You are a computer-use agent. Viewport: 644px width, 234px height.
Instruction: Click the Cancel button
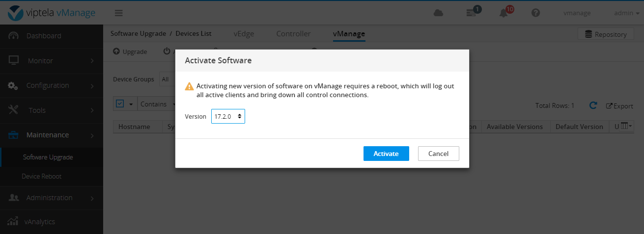point(439,154)
